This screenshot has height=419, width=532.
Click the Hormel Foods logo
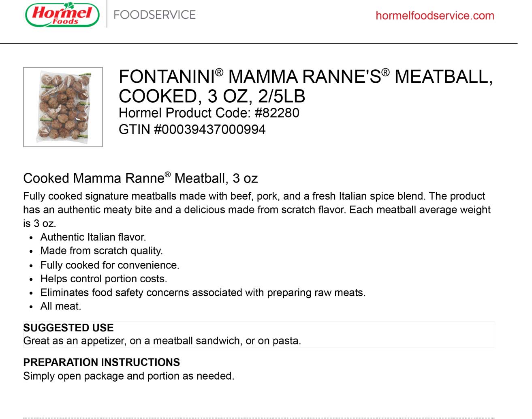tap(62, 15)
